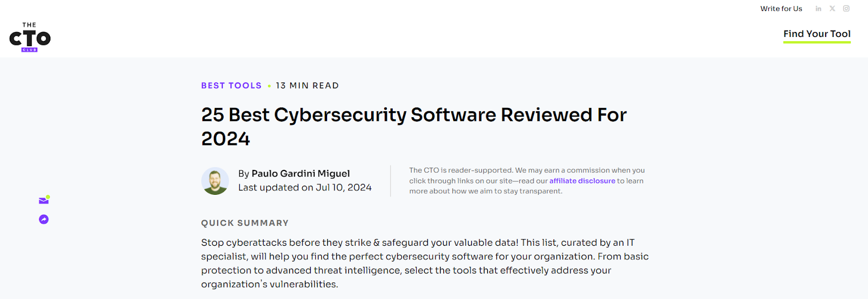Click the 13 MIN READ label
Screen dimensions: 868x299
pos(307,86)
